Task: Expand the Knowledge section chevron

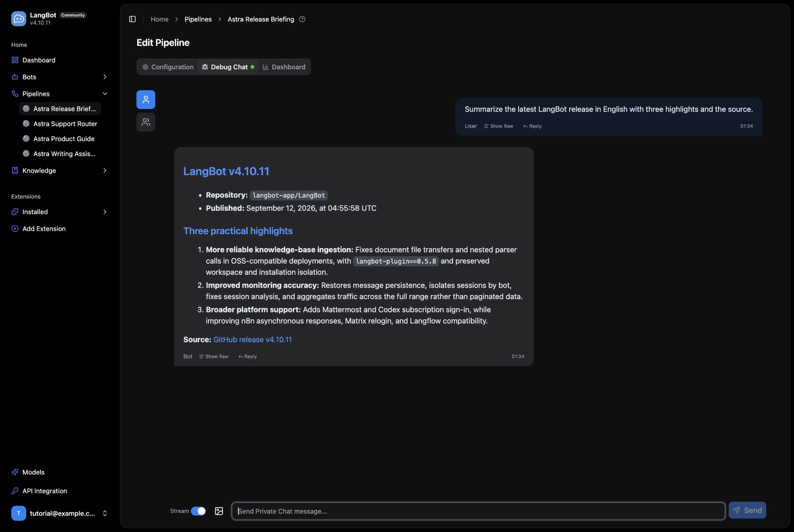Action: point(105,170)
